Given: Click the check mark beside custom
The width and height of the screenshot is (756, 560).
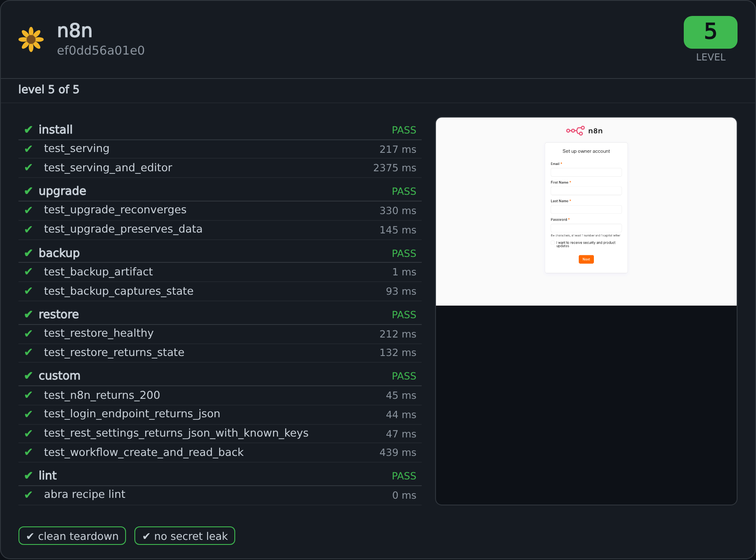Looking at the screenshot, I should [x=28, y=376].
